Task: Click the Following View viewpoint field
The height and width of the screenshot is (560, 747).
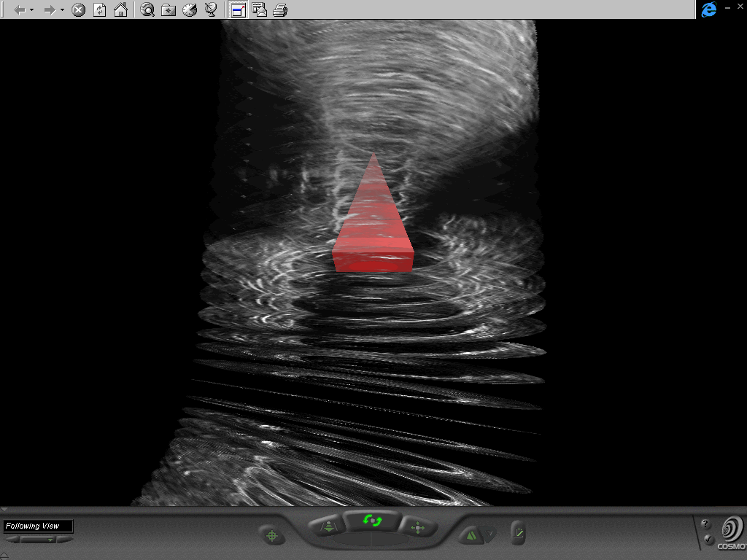Action: tap(37, 526)
